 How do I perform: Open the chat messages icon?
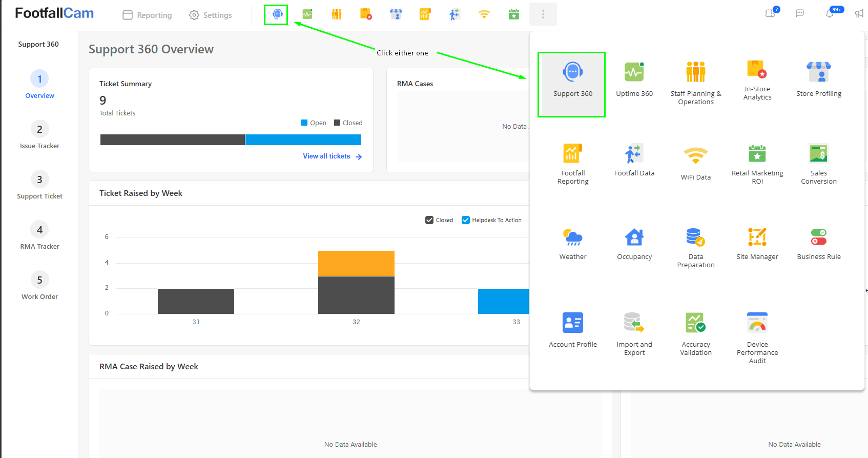pyautogui.click(x=800, y=13)
